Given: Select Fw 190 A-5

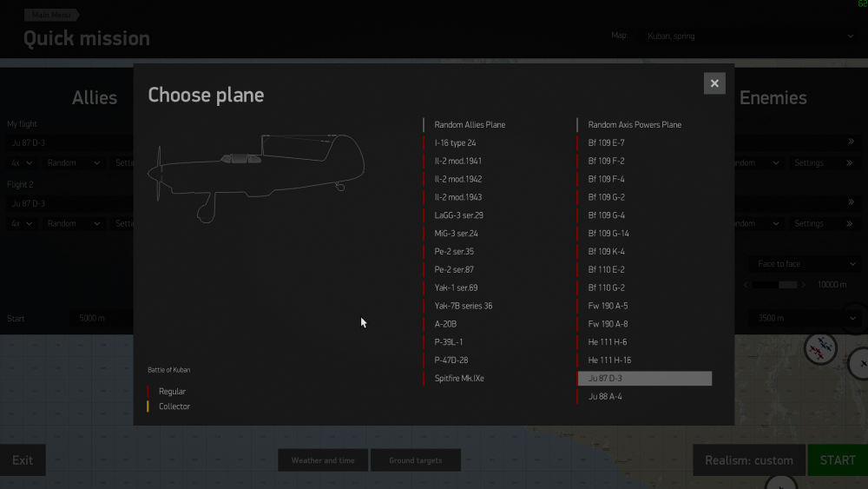Looking at the screenshot, I should tap(608, 306).
